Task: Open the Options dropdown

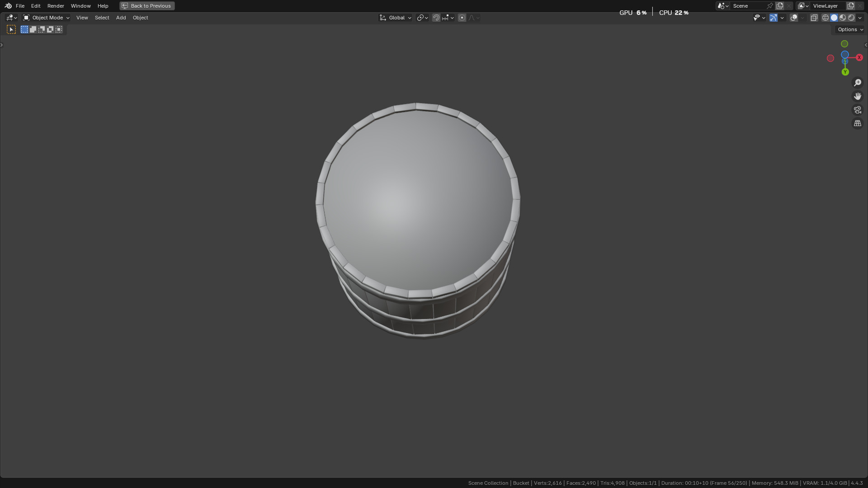Action: [x=850, y=29]
